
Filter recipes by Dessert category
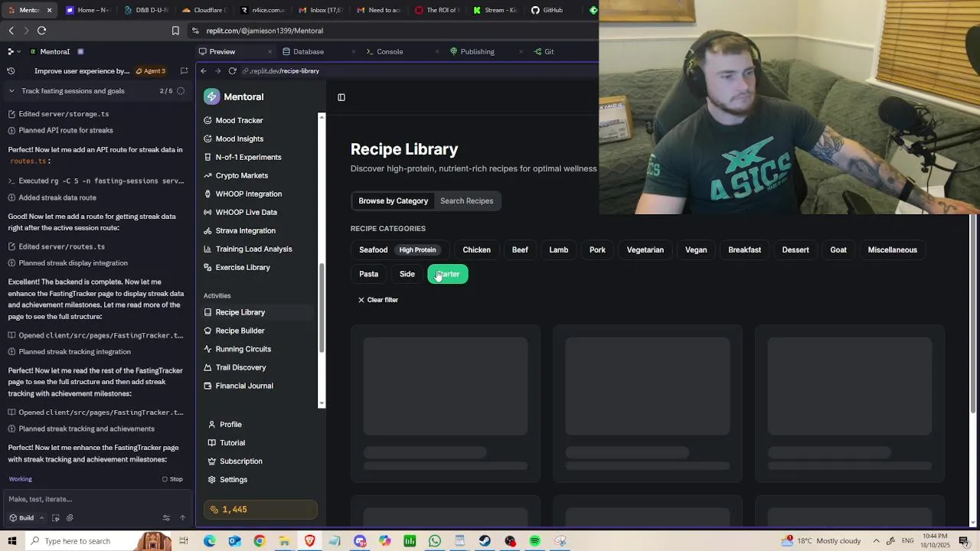coord(795,249)
